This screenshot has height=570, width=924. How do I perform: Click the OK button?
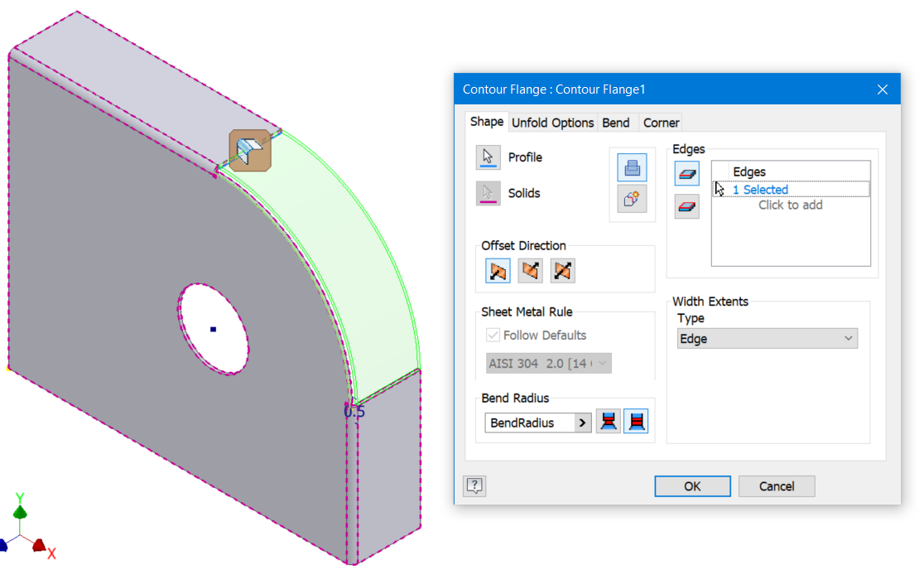click(x=692, y=486)
